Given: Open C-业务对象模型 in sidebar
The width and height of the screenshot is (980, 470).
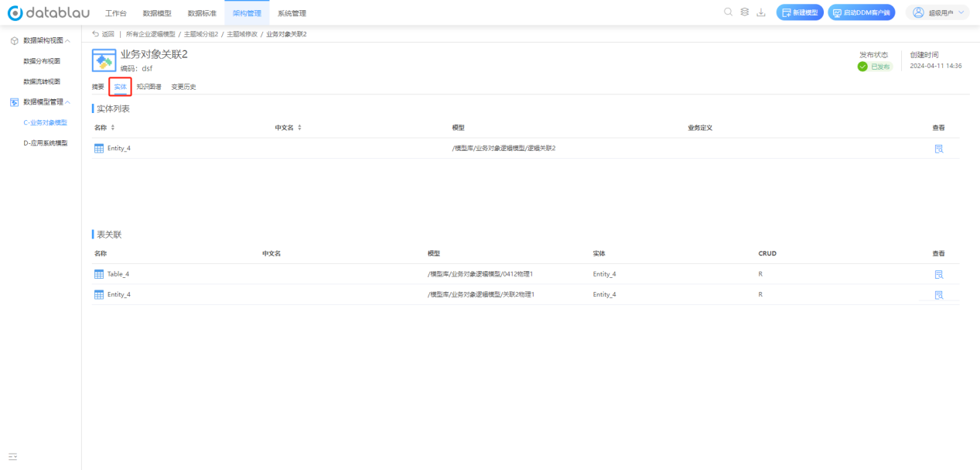Looking at the screenshot, I should click(45, 122).
